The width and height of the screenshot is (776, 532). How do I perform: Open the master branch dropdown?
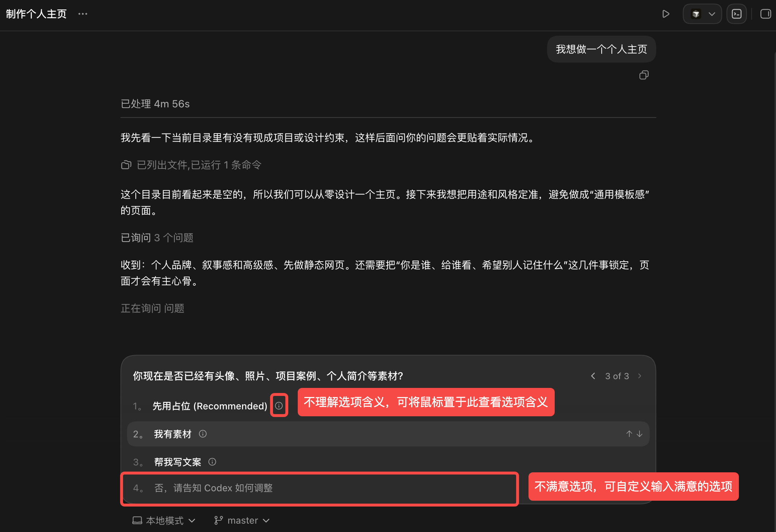242,520
